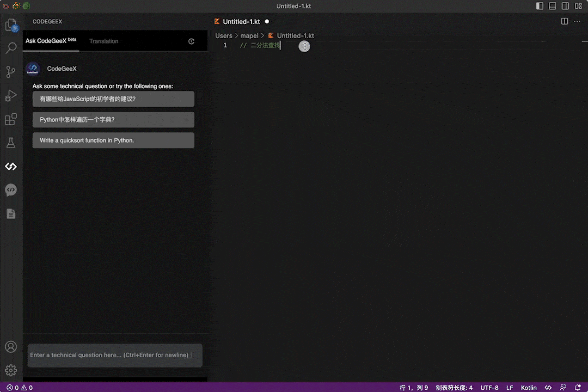Switch to the Translation tab
588x392 pixels.
(x=104, y=41)
